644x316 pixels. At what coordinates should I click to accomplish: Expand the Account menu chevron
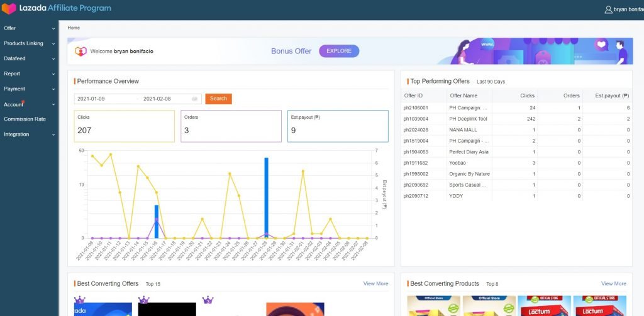[x=53, y=105]
